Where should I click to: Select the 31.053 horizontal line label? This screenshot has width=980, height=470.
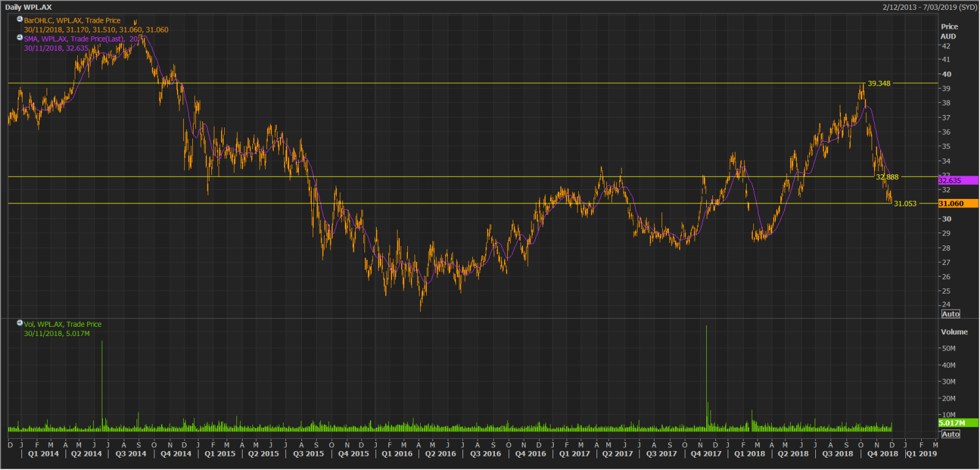click(905, 204)
